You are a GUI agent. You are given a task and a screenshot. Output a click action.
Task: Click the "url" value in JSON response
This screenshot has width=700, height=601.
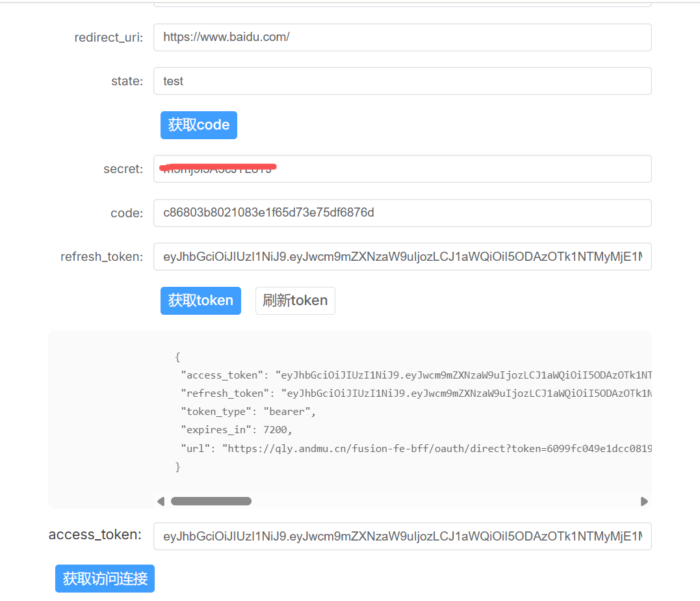[437, 448]
